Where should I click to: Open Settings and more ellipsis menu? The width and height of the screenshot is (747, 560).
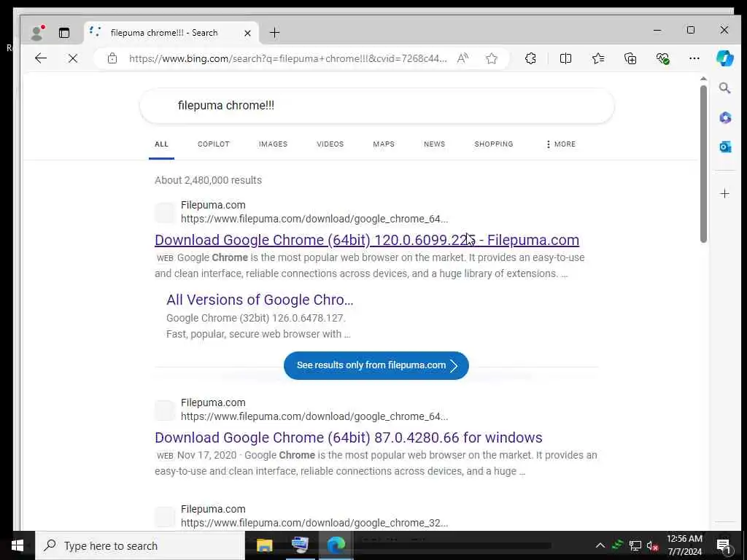click(x=694, y=58)
